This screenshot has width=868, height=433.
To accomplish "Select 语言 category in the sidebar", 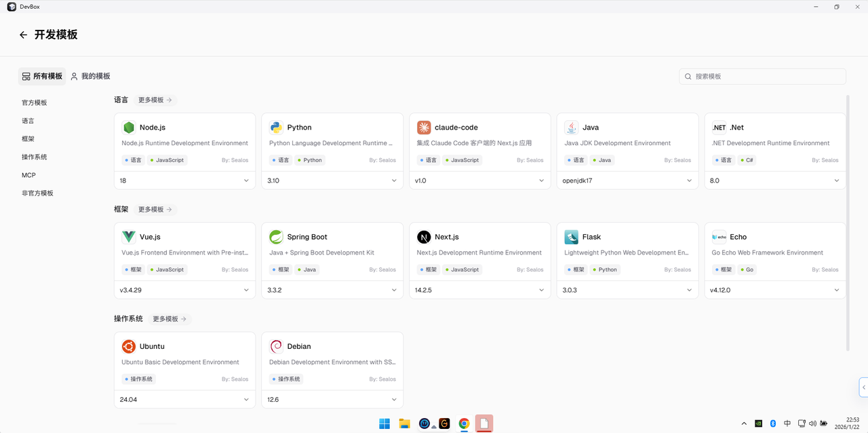I will pyautogui.click(x=28, y=121).
